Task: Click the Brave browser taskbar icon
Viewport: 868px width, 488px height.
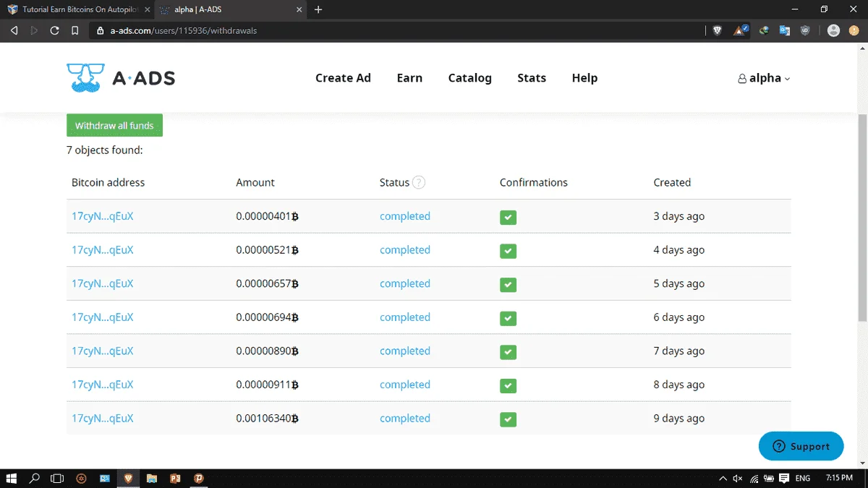Action: point(128,478)
